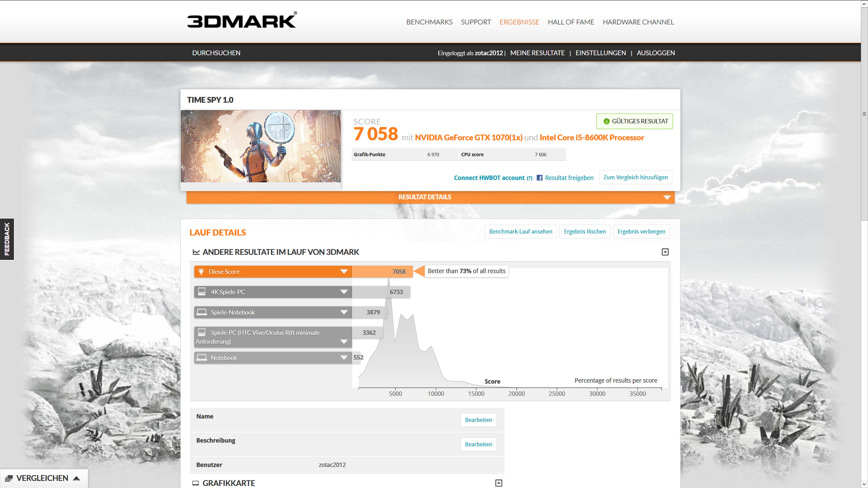Click Bearbeiten next to Name
The height and width of the screenshot is (488, 868).
click(x=478, y=420)
